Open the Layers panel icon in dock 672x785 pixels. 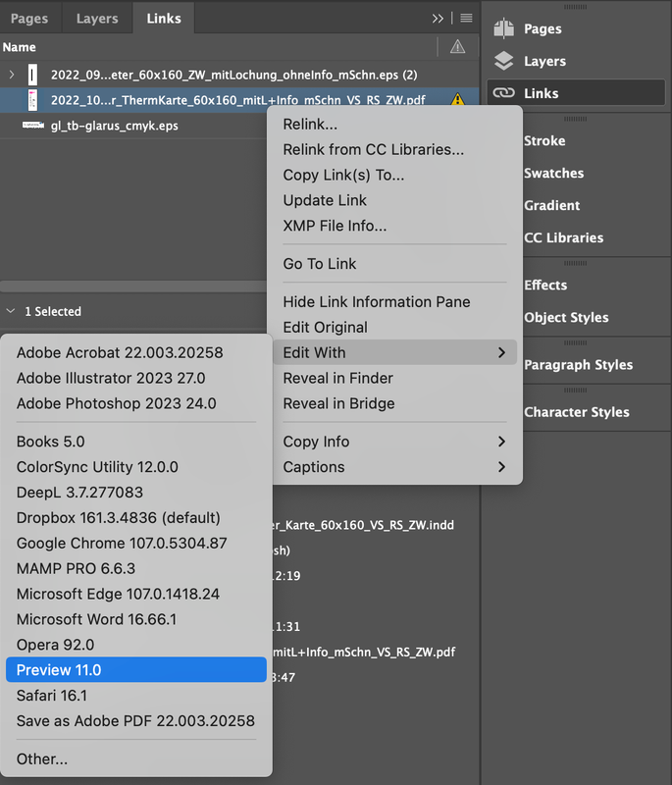click(503, 62)
